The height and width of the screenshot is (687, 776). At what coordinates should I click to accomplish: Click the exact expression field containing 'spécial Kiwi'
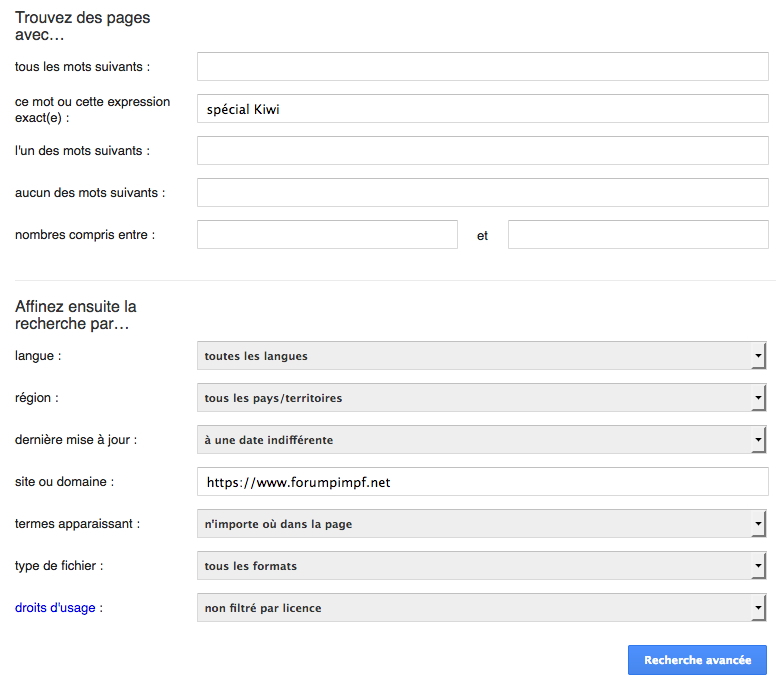click(483, 108)
